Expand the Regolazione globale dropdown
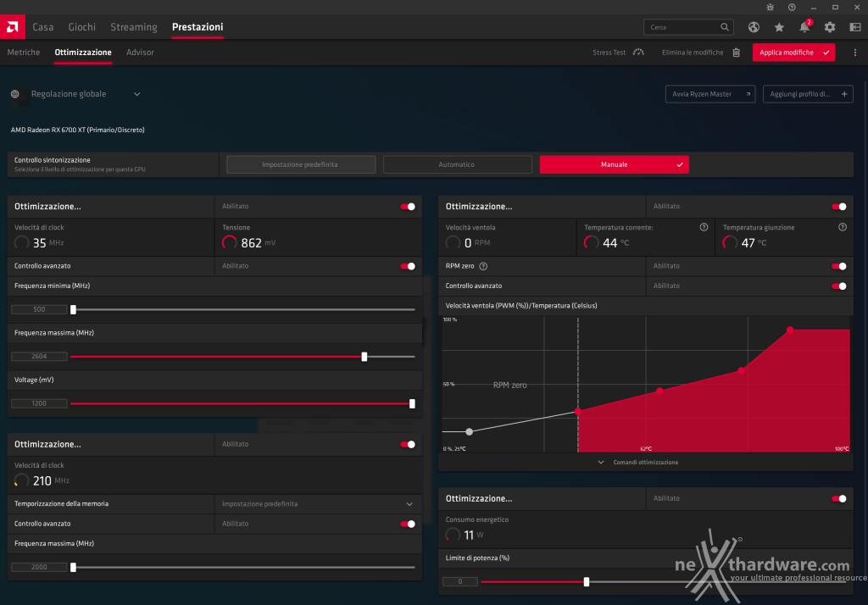The width and height of the screenshot is (868, 605). [136, 94]
